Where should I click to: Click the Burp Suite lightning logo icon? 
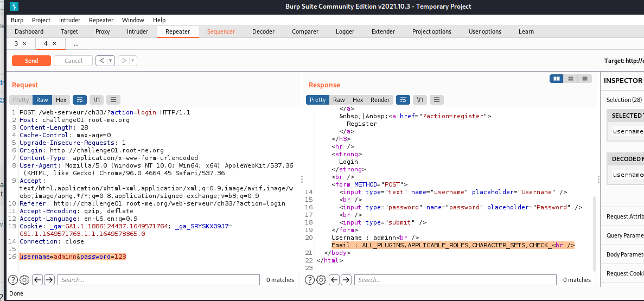pos(14,7)
